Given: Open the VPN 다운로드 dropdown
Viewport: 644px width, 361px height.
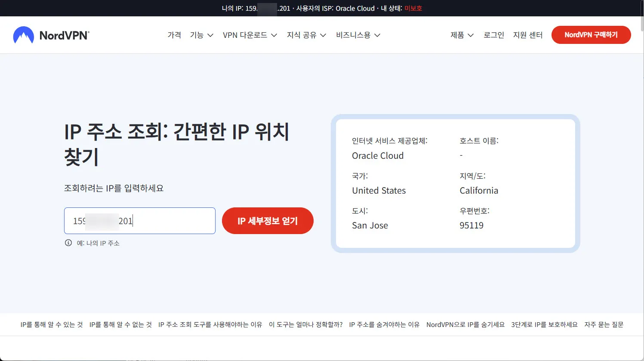Looking at the screenshot, I should [250, 35].
